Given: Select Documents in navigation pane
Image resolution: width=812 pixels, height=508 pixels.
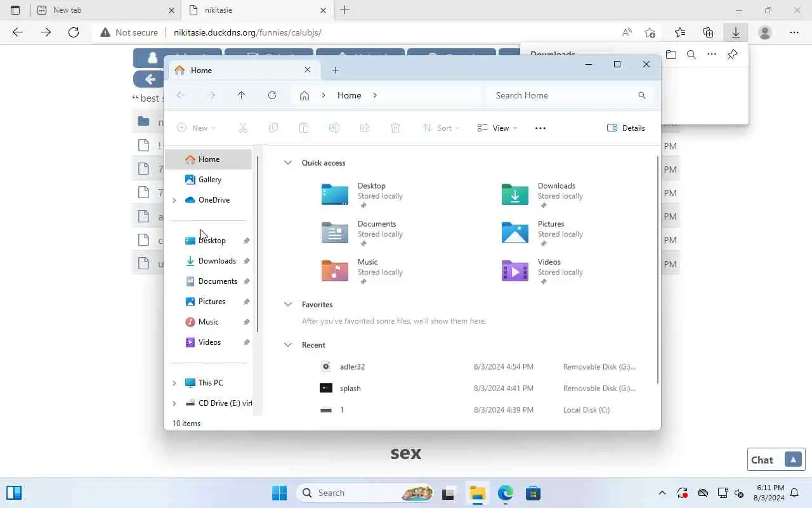Looking at the screenshot, I should (209, 281).
